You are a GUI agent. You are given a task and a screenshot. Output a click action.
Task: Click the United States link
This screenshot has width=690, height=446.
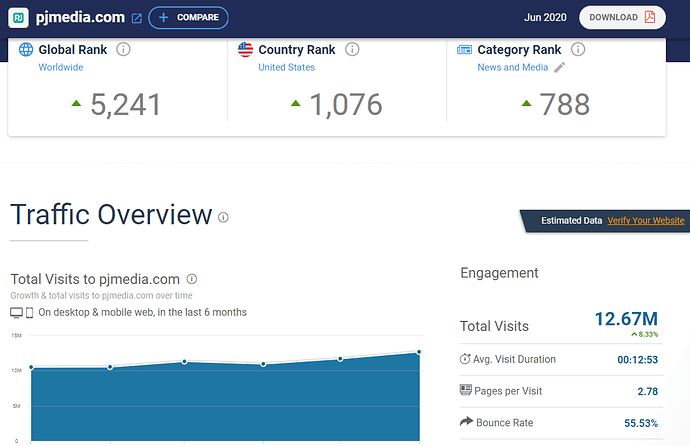pos(286,67)
